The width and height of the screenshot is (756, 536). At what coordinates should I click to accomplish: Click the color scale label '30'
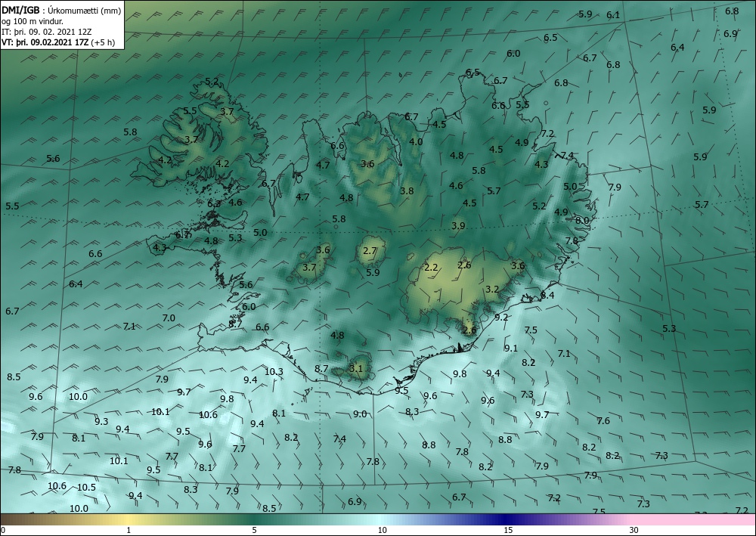(x=634, y=530)
